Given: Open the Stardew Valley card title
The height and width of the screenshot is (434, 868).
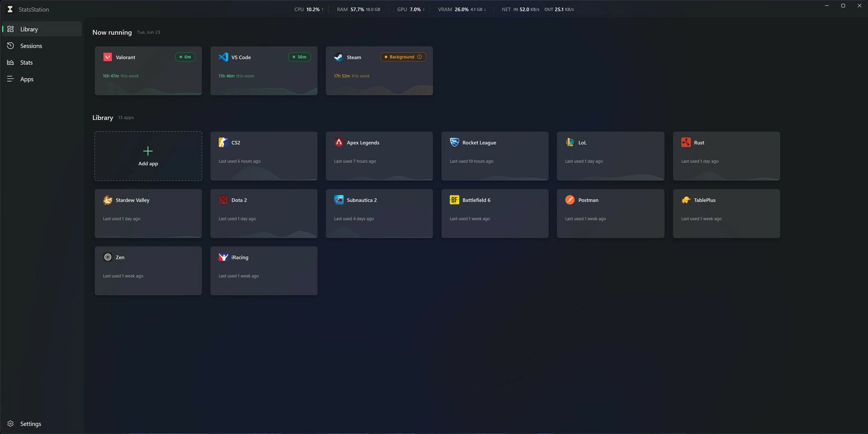Looking at the screenshot, I should (132, 200).
